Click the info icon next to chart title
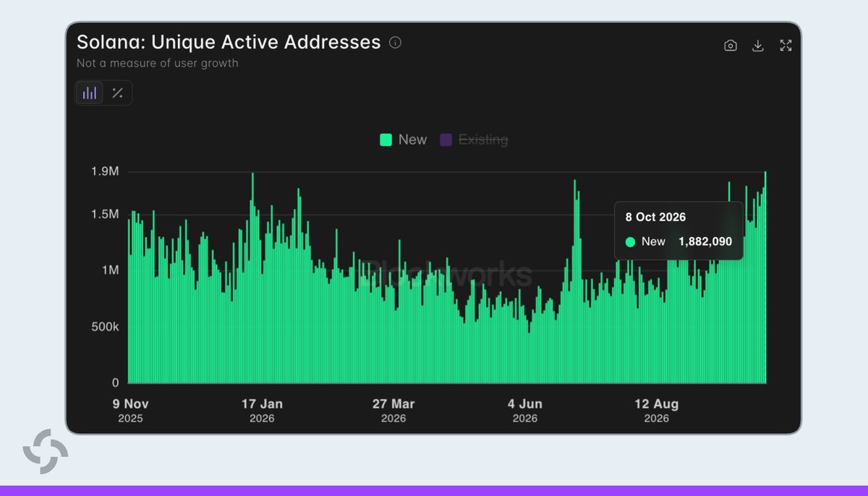The image size is (868, 496). (395, 43)
